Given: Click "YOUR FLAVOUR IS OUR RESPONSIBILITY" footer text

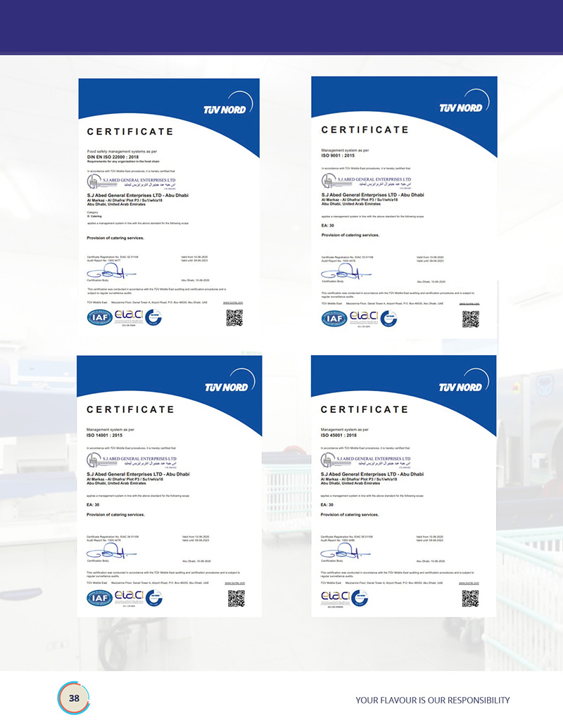Looking at the screenshot, I should click(432, 700).
